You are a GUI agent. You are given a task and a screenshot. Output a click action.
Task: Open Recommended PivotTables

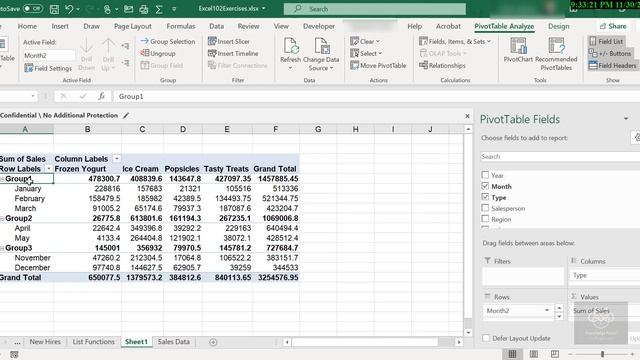556,53
